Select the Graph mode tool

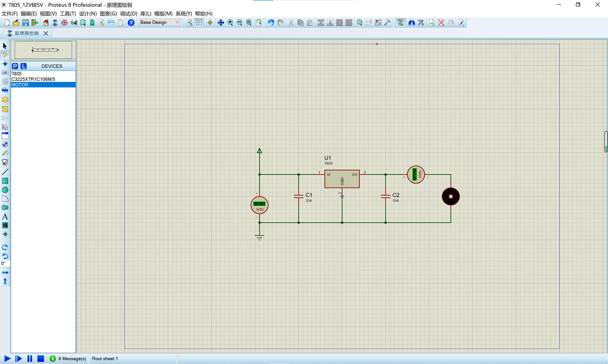tap(5, 127)
